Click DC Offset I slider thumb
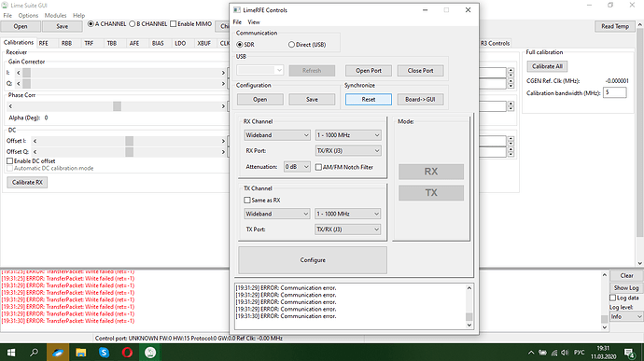Viewport: 644px width, 361px height. coord(130,141)
